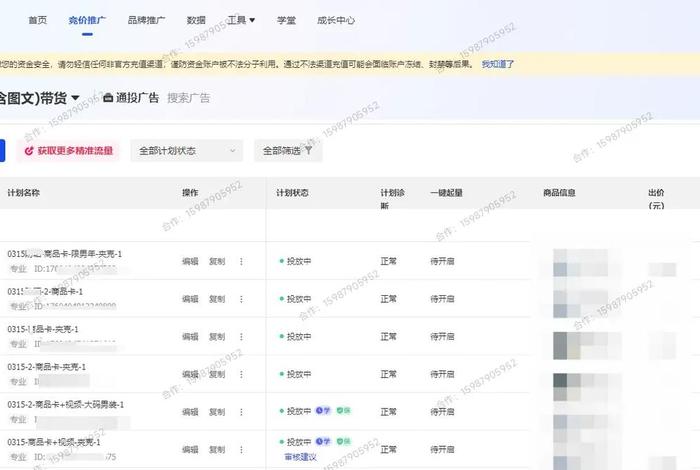Click 待开启 for 商品卡-限男单-夹克-1 plan
This screenshot has height=470, width=700.
[442, 262]
